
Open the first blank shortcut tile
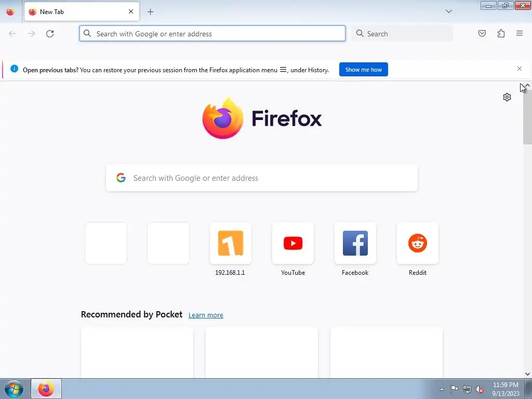click(x=106, y=243)
